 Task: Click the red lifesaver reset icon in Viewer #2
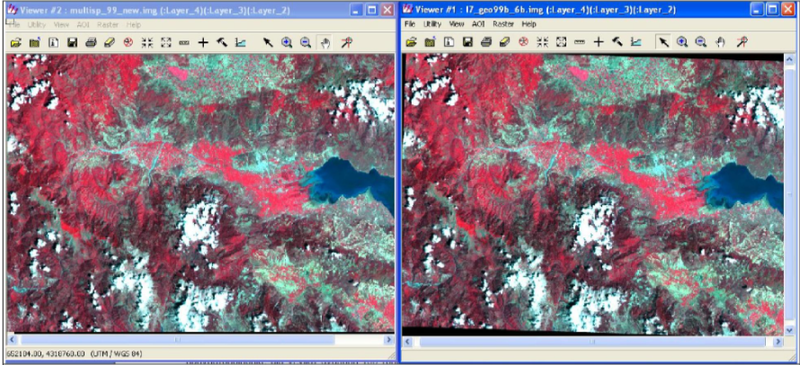128,43
